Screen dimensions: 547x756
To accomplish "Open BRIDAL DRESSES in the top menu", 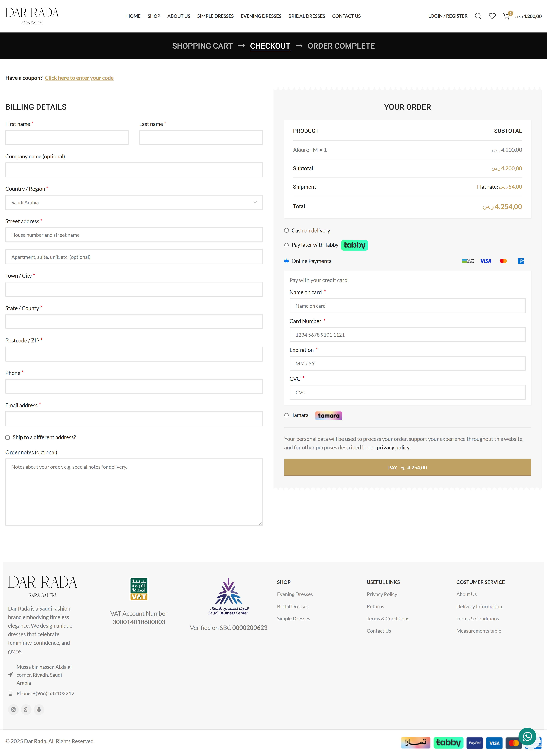I will tap(307, 16).
